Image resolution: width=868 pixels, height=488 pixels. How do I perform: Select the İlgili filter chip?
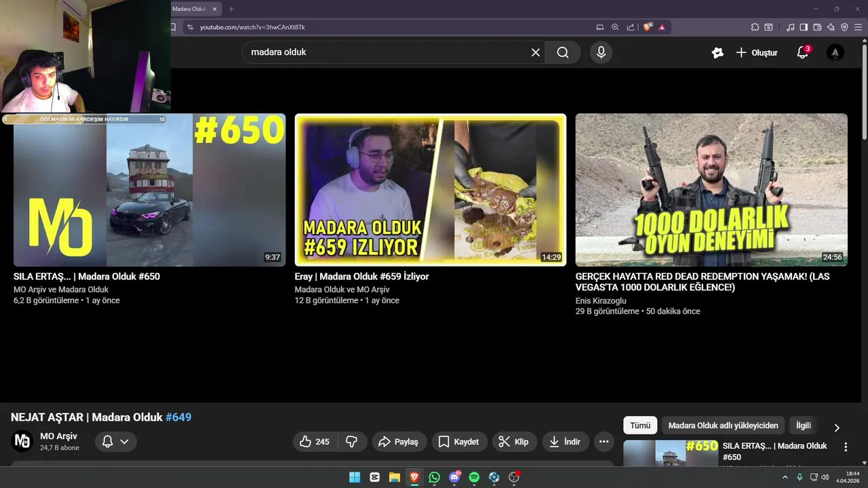point(804,426)
